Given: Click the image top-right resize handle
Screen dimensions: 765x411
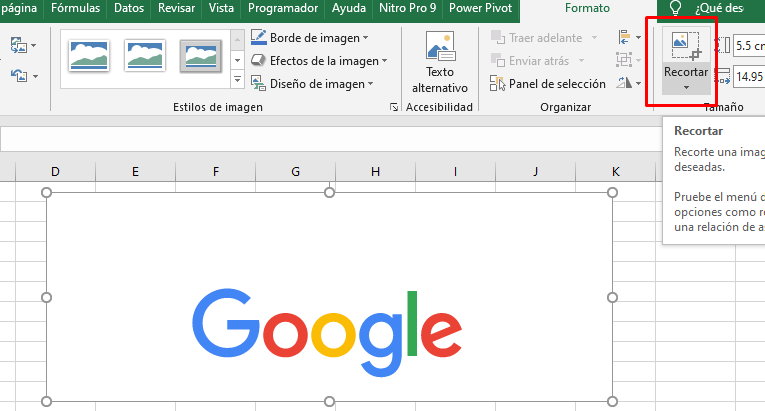Looking at the screenshot, I should 612,193.
